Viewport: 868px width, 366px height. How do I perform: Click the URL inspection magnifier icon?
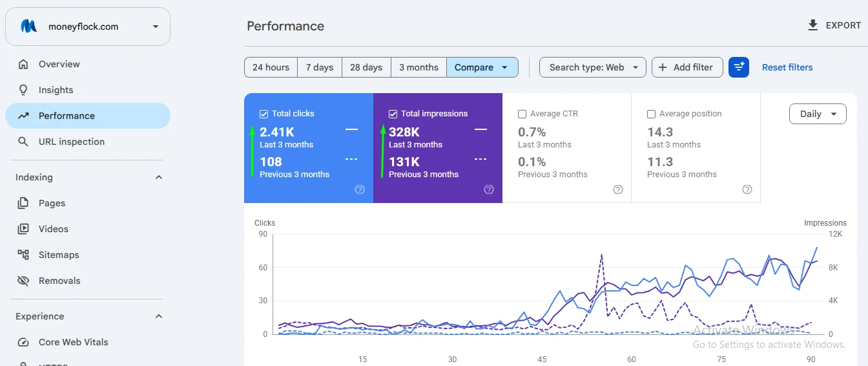23,142
